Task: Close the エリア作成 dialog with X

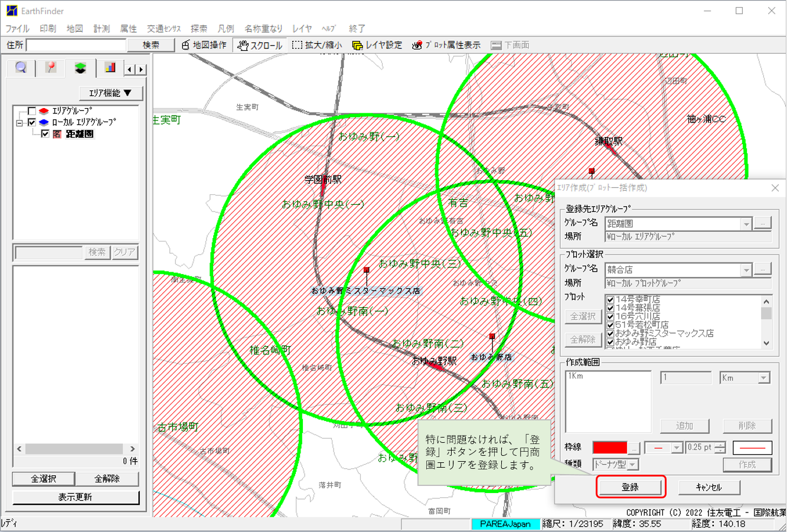Action: [775, 188]
